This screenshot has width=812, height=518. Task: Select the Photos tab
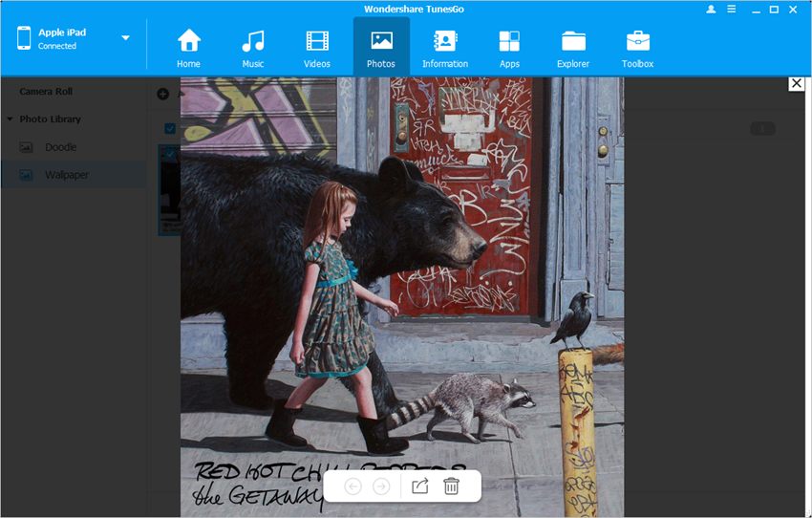pos(381,48)
